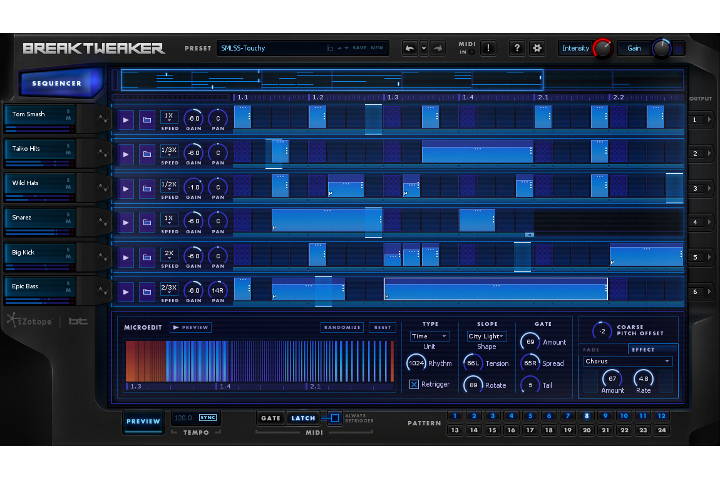720x480 pixels.
Task: Open sample folder for Taiko Hits track
Action: [x=146, y=154]
